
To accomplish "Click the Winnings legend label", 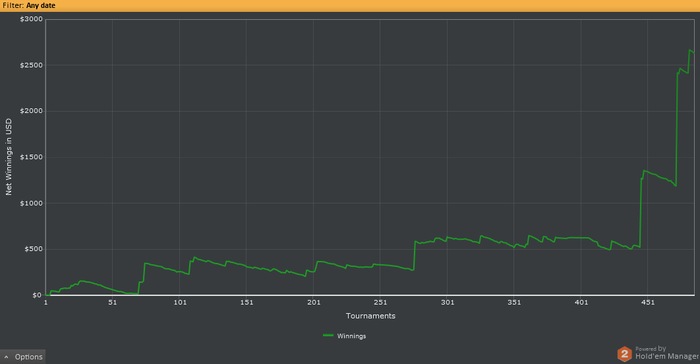I will (x=351, y=336).
